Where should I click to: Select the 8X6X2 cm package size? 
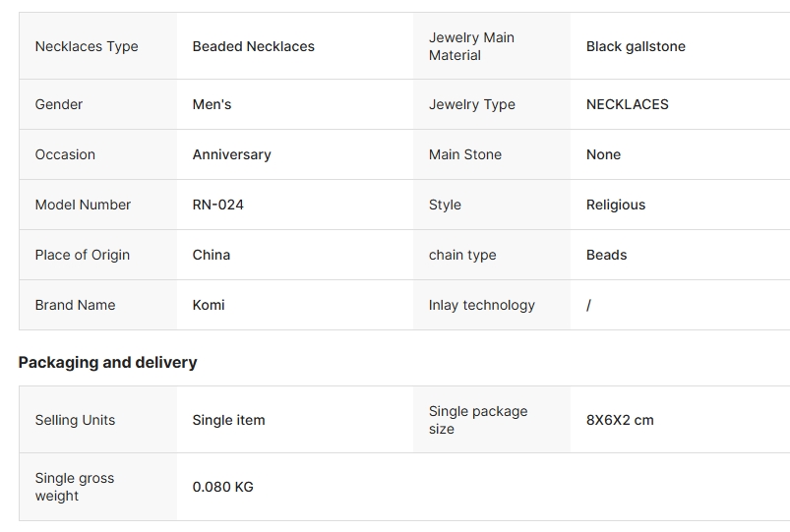point(620,420)
